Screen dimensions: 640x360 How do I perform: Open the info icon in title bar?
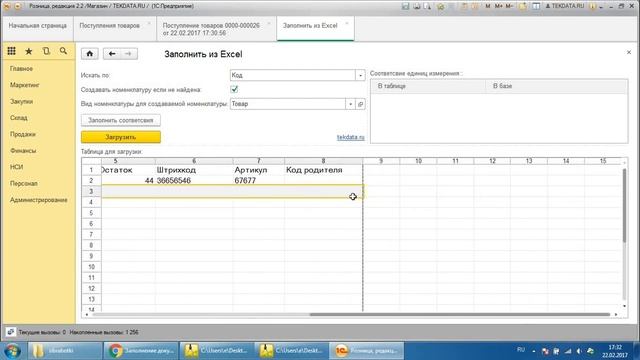tap(592, 6)
